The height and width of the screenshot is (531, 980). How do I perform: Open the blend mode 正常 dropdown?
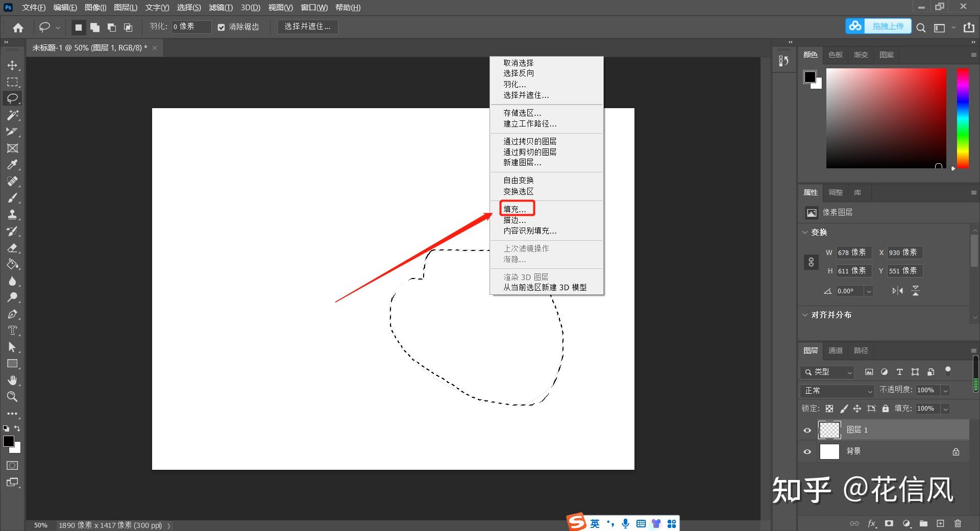tap(838, 391)
